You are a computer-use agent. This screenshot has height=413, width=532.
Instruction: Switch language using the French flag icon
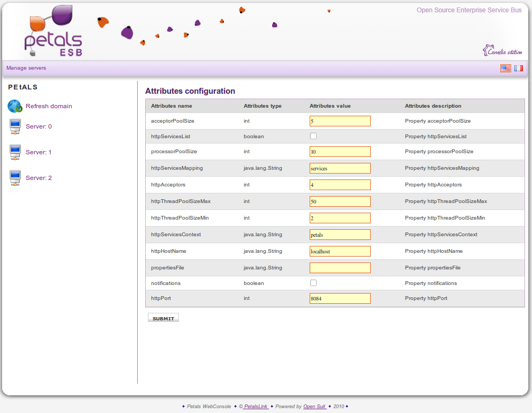[x=519, y=68]
